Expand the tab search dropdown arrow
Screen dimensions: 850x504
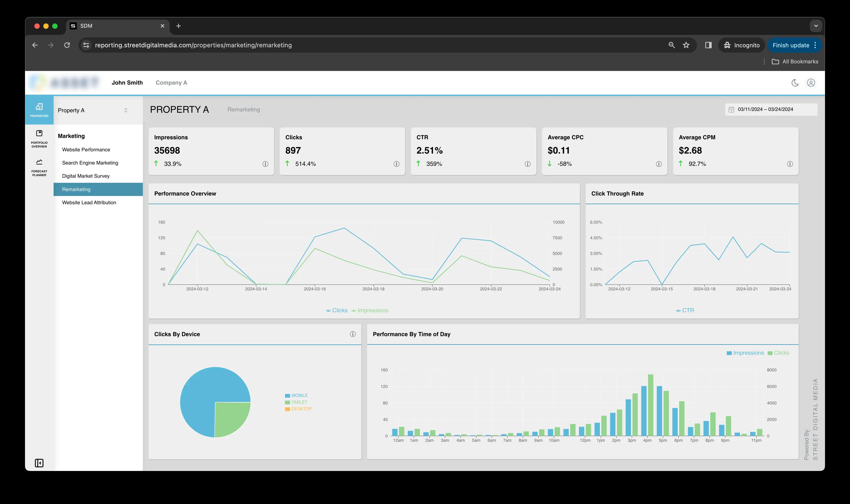pyautogui.click(x=816, y=26)
